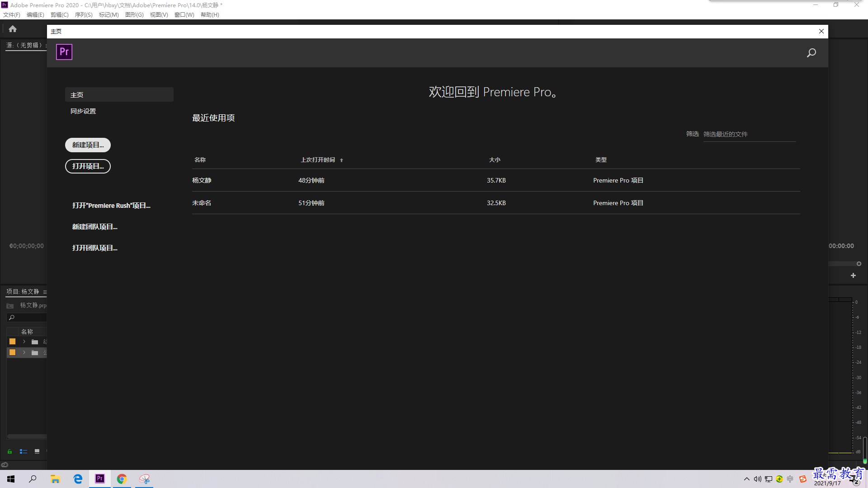Click the second bin's orange label swatch
The height and width of the screenshot is (488, 868).
click(x=13, y=352)
